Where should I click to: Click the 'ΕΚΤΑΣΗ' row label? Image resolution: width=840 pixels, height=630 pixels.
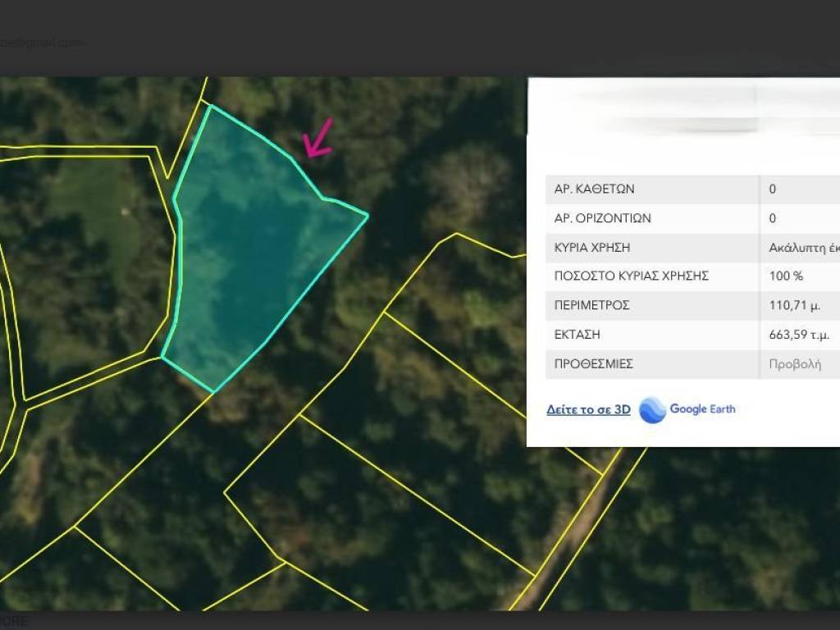point(577,335)
